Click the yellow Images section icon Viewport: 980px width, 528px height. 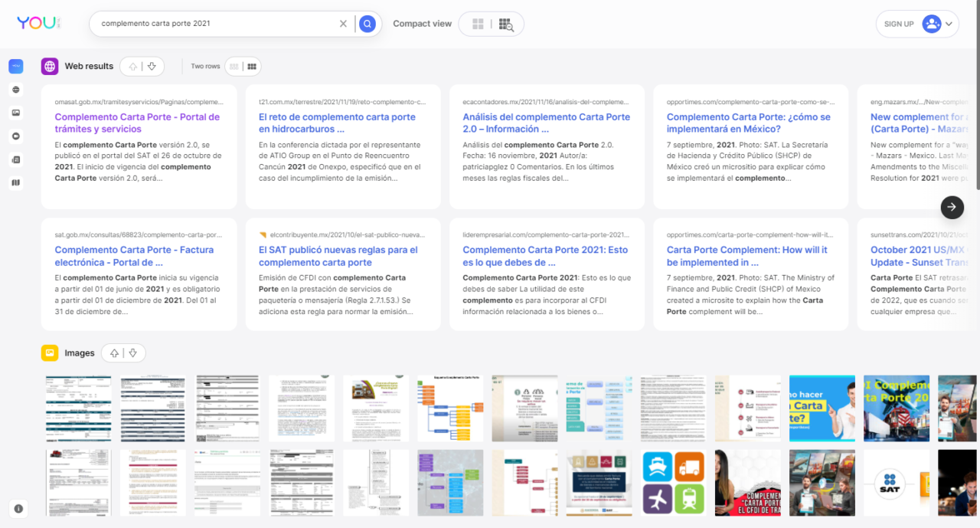50,353
